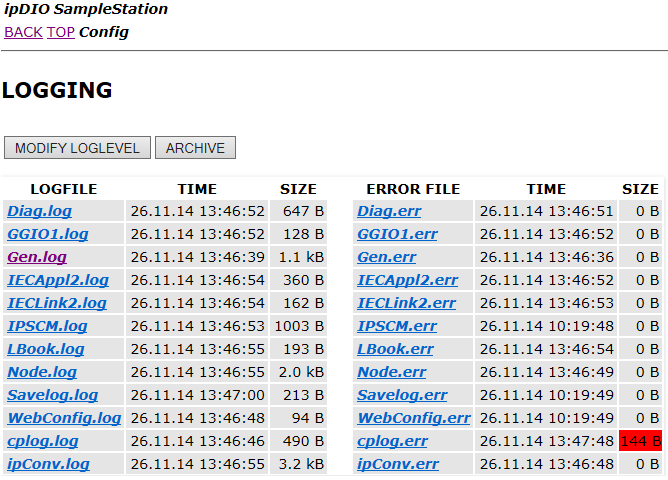View Savelog.log logfile

click(x=53, y=395)
